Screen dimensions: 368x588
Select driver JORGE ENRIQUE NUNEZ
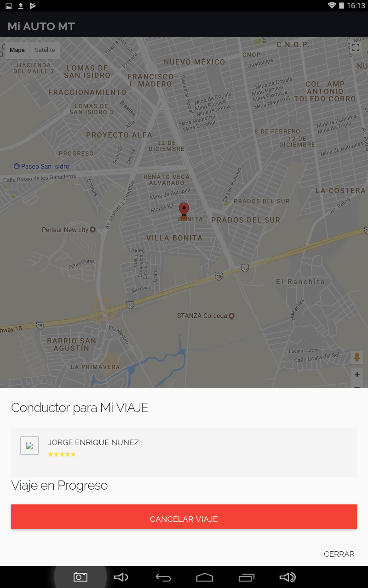pos(93,442)
